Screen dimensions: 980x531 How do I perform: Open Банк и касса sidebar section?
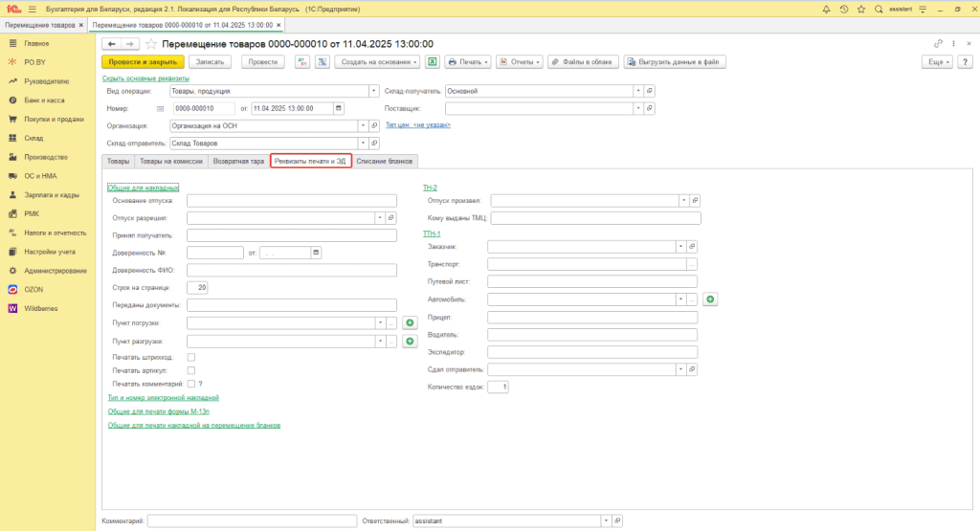[44, 100]
